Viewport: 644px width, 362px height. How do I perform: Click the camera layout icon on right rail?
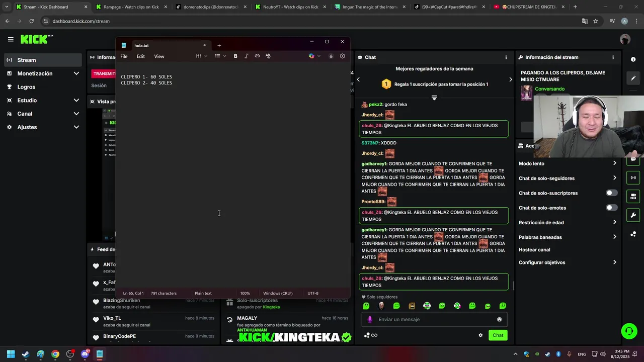coord(633,196)
